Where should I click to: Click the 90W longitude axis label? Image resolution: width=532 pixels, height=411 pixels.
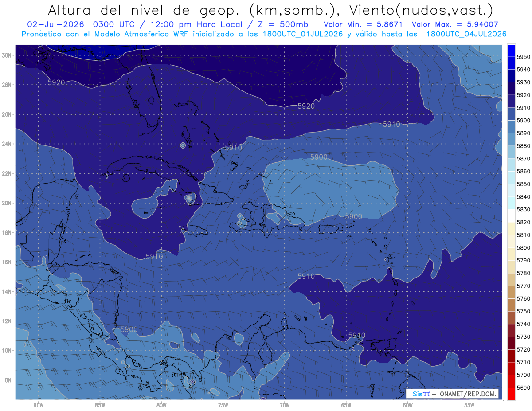click(x=38, y=405)
